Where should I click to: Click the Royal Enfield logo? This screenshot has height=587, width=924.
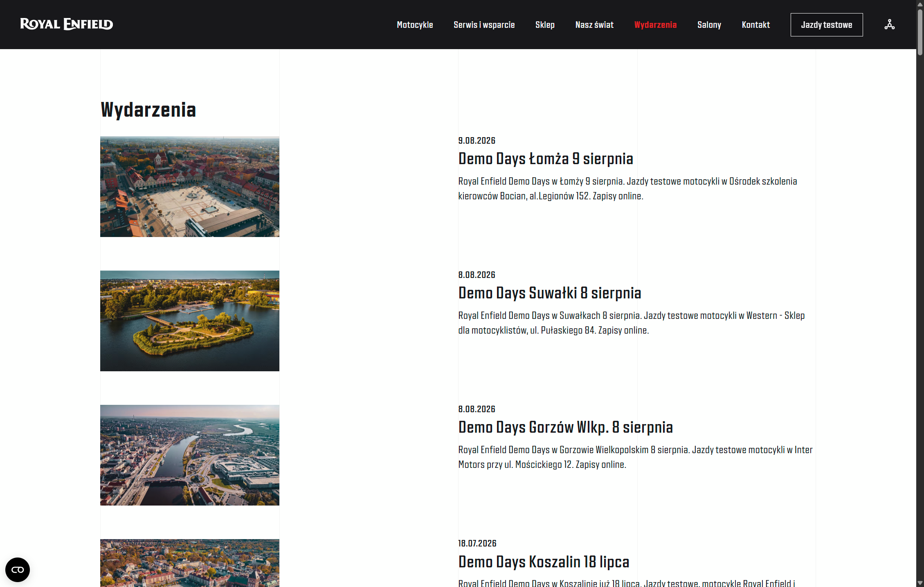(67, 24)
